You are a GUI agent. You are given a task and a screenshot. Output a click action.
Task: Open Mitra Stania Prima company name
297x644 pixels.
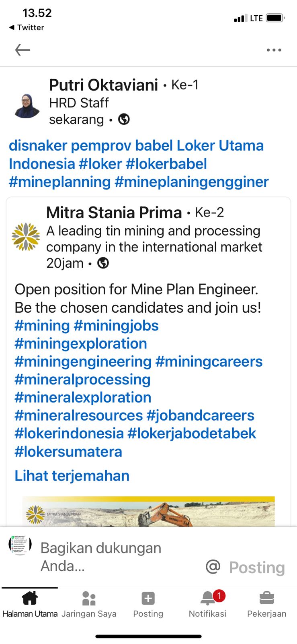point(114,213)
